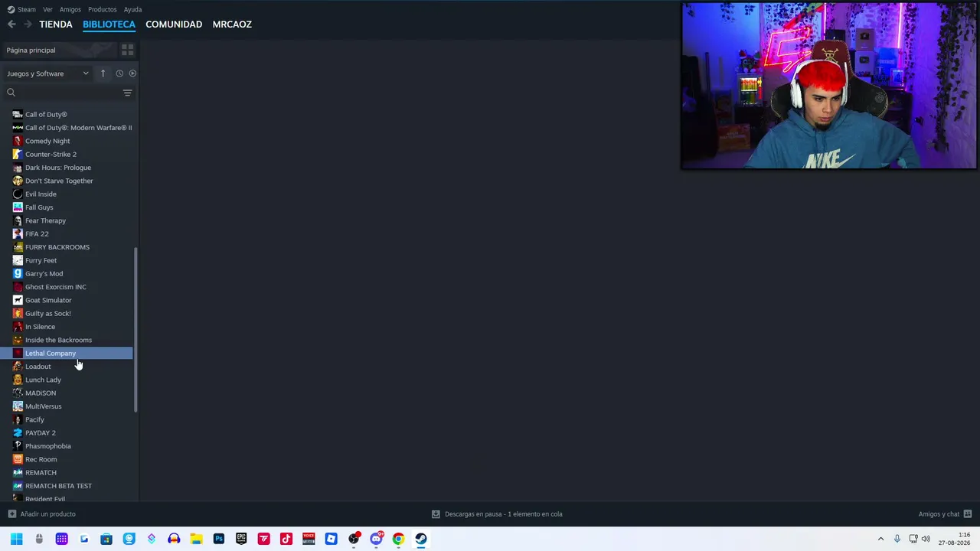Open the paused downloads status
This screenshot has width=980, height=551.
497,514
